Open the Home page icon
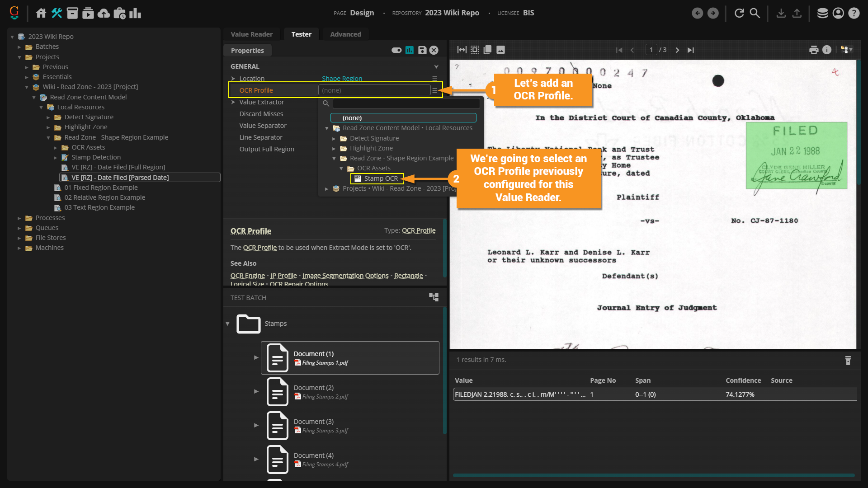Viewport: 868px width, 488px height. click(x=41, y=13)
